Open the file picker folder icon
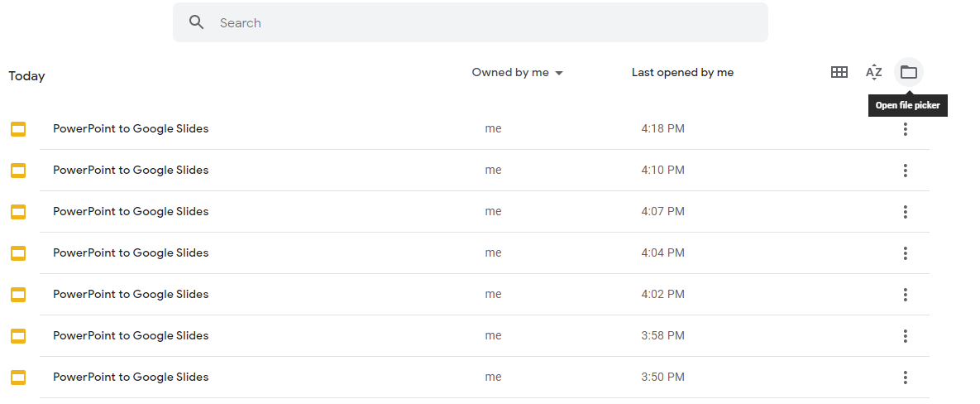 tap(908, 73)
